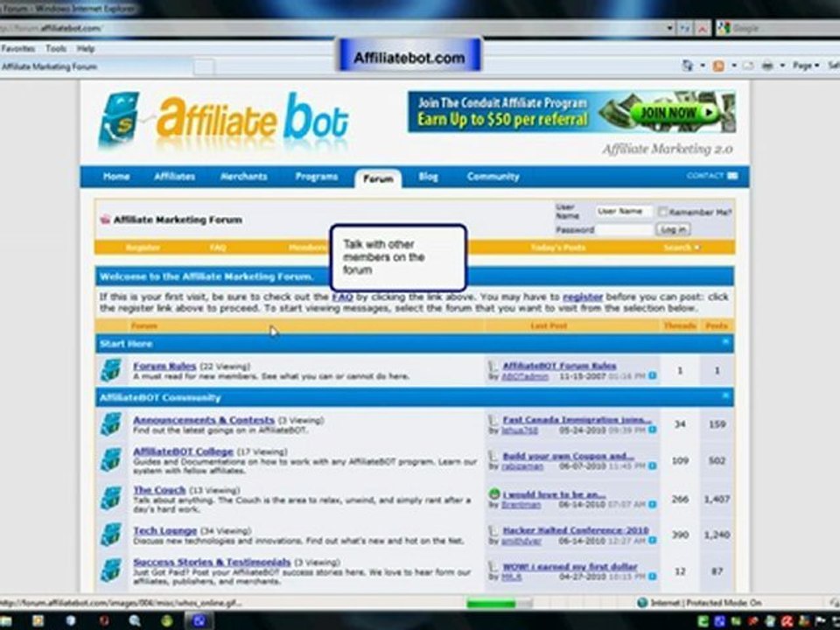Select the Affiliate Marketing Forum browser tab

tap(96, 66)
